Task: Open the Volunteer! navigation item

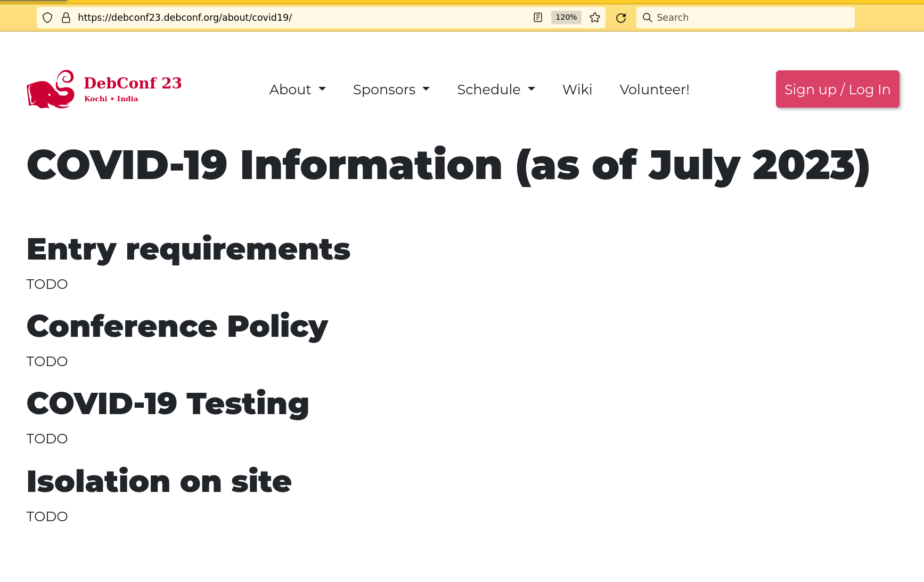Action: [x=655, y=90]
